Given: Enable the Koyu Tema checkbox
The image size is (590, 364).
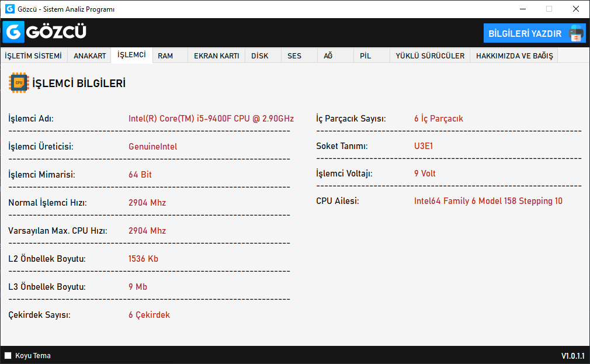Looking at the screenshot, I should click(x=8, y=355).
